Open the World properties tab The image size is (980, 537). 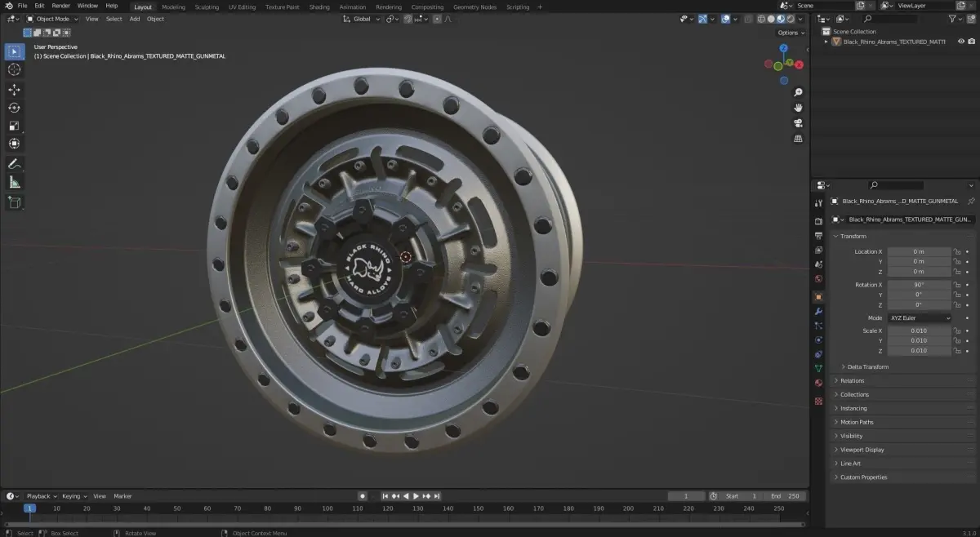point(818,279)
